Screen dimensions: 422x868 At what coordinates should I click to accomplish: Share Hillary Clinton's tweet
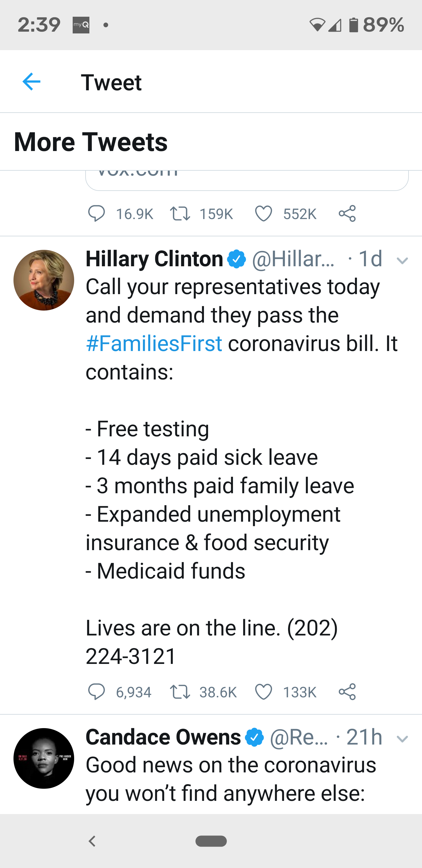tap(347, 692)
